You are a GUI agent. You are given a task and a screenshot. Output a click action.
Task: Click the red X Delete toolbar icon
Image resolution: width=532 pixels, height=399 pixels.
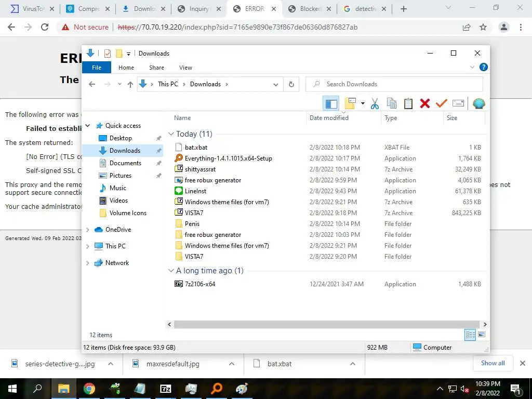click(425, 103)
